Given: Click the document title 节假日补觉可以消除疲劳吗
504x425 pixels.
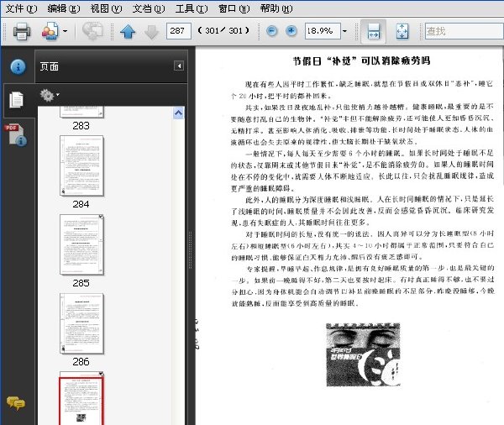Looking at the screenshot, I should 361,61.
